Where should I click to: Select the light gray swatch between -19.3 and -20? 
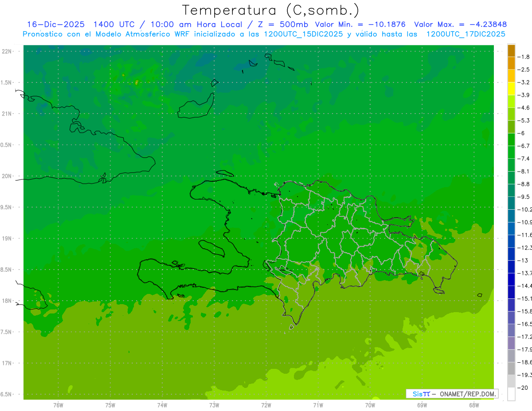tap(511, 381)
